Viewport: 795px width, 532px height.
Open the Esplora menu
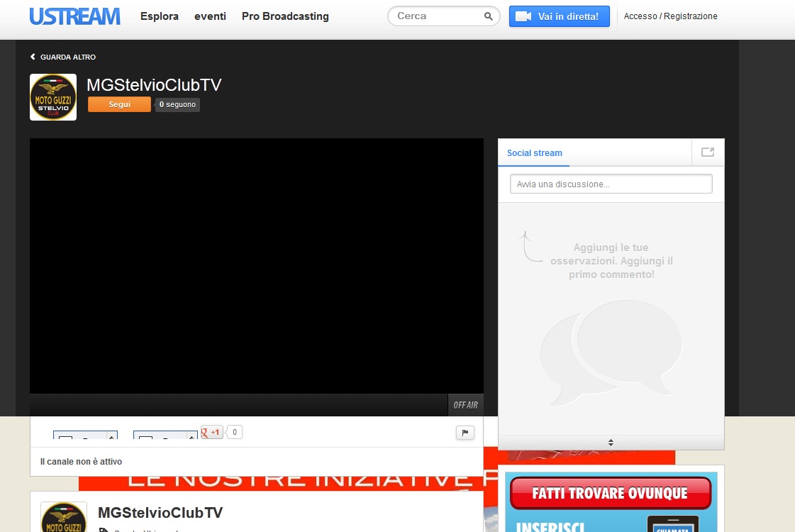coord(159,16)
